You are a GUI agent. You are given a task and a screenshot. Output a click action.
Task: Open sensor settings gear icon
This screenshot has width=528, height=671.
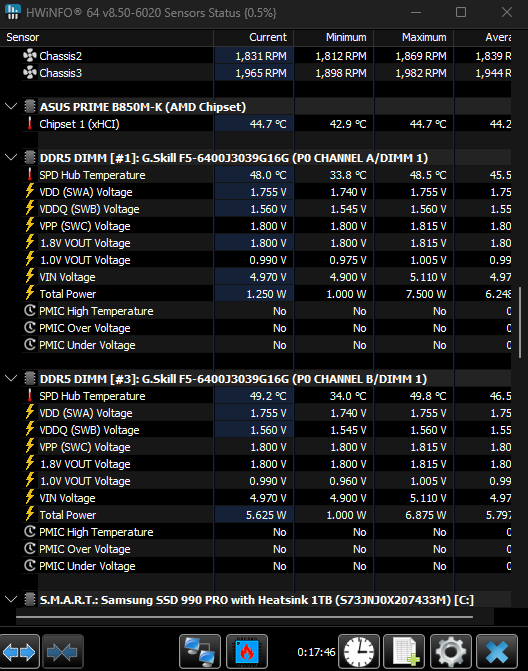click(x=451, y=651)
